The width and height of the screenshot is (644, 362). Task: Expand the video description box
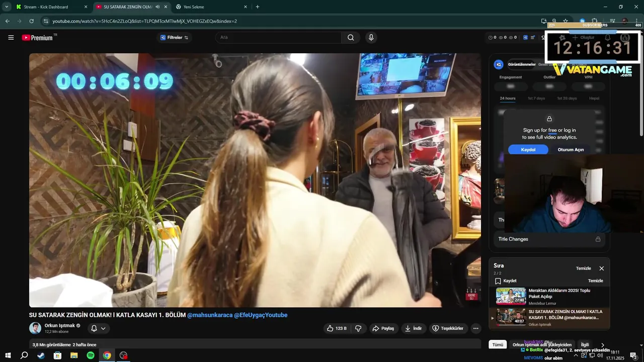[255, 344]
